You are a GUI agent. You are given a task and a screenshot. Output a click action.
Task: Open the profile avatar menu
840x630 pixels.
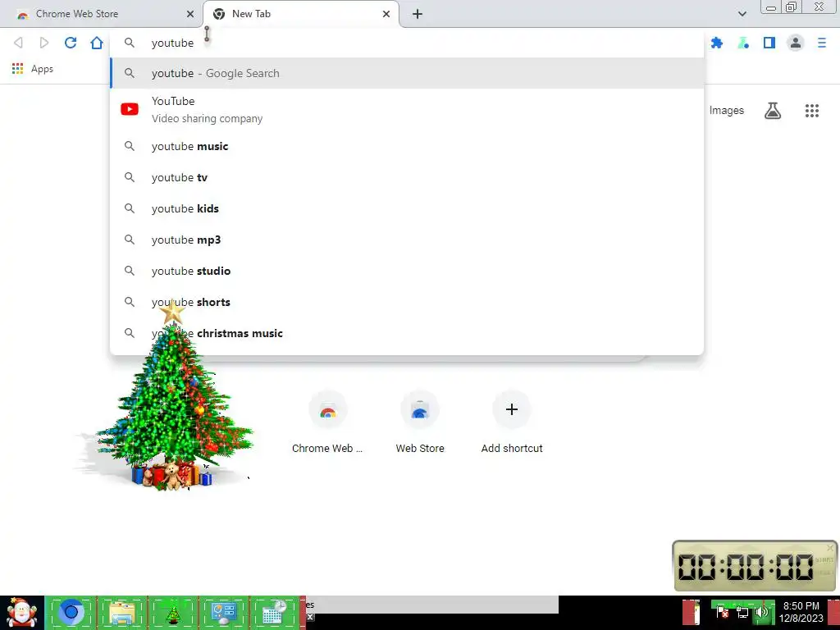pyautogui.click(x=796, y=43)
